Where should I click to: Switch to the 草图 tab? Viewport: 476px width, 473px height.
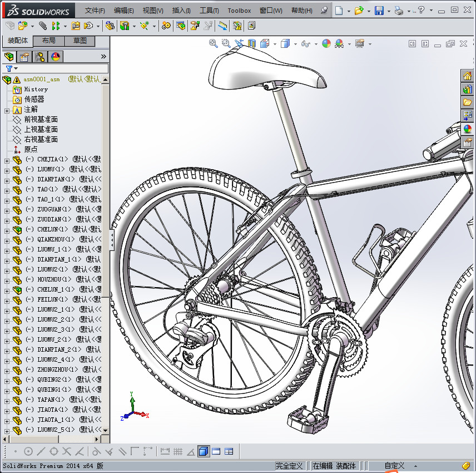80,41
